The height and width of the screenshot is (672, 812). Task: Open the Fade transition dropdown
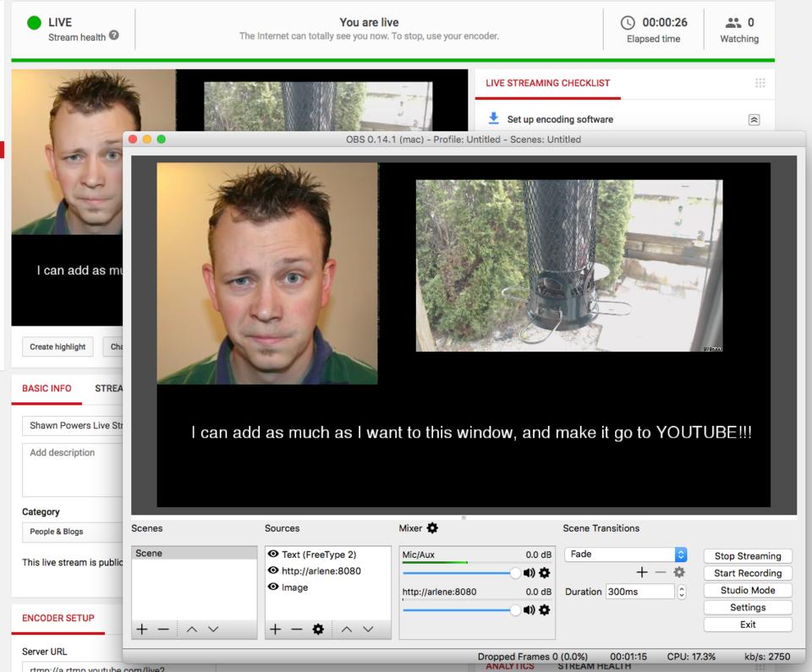click(681, 555)
